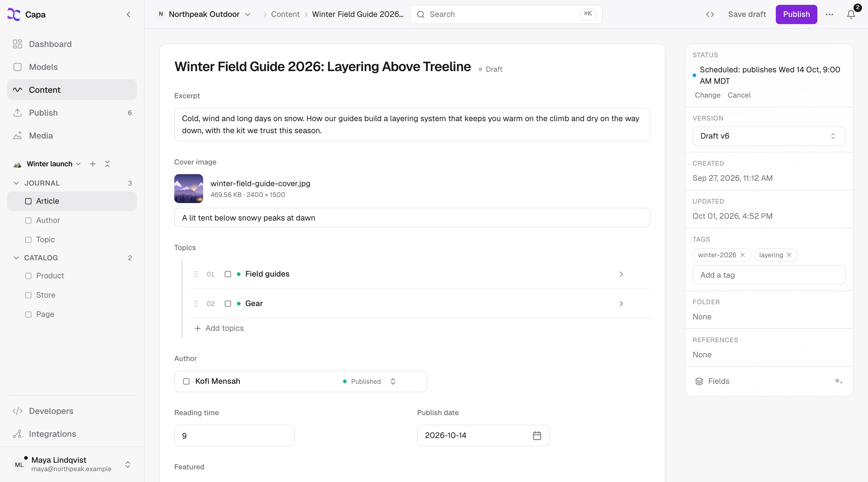Open the more options ellipsis menu
Viewport: 868px width, 482px height.
pyautogui.click(x=829, y=14)
